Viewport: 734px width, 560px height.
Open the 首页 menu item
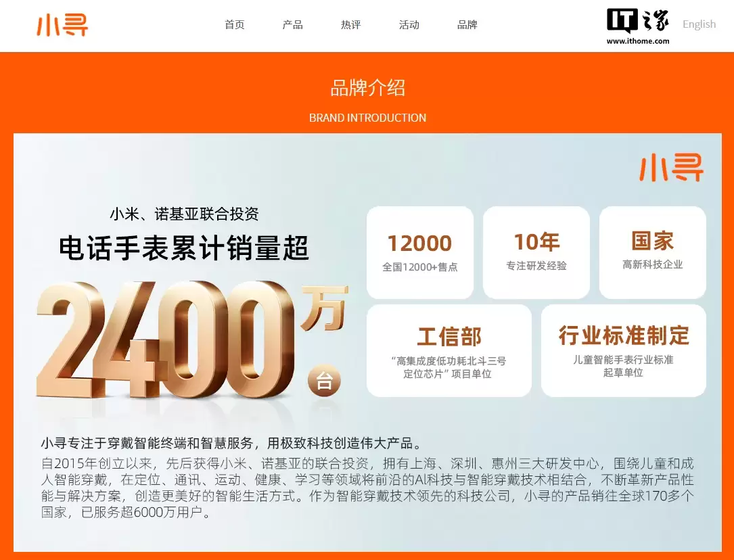coord(234,25)
